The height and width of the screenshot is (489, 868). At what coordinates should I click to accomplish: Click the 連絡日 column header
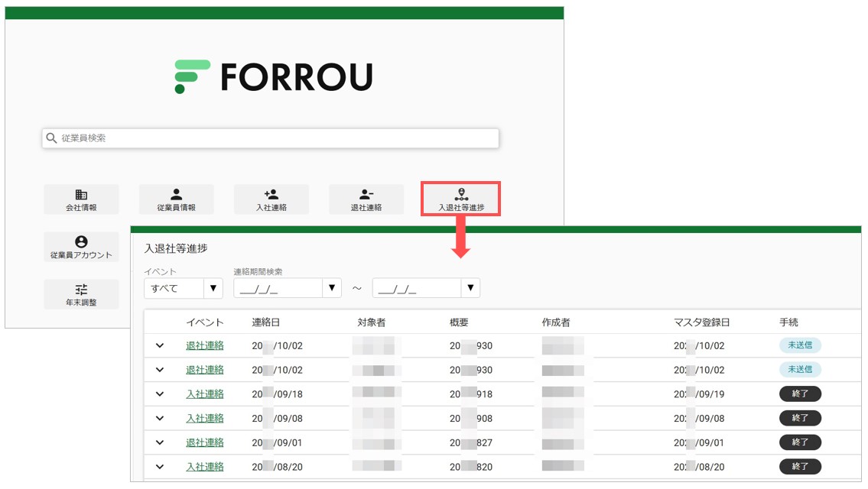(x=265, y=322)
